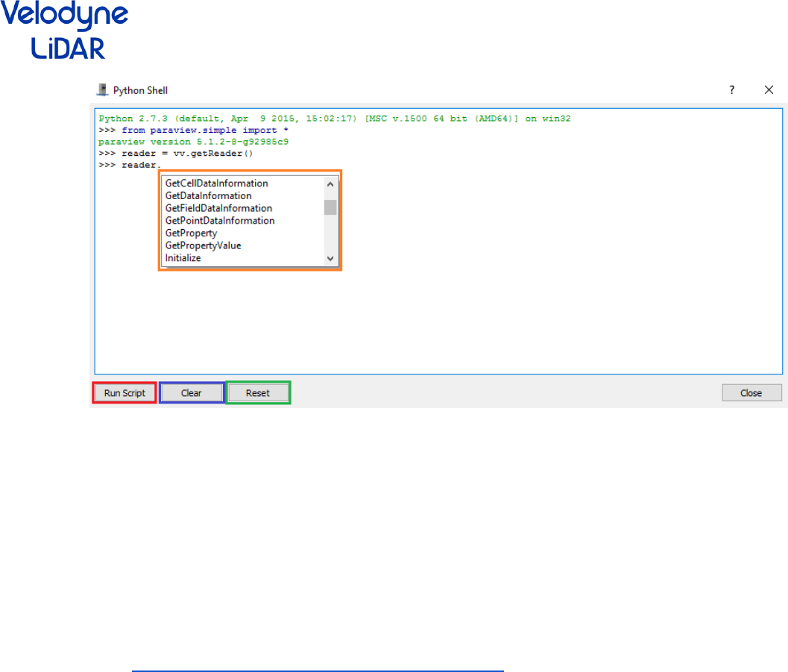Select GetCellDataInformation from completion list

(217, 183)
